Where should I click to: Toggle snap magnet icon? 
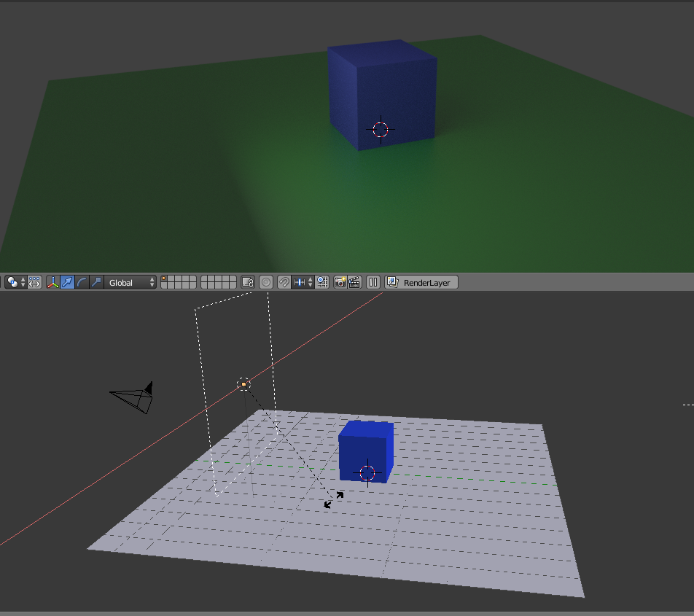[284, 282]
